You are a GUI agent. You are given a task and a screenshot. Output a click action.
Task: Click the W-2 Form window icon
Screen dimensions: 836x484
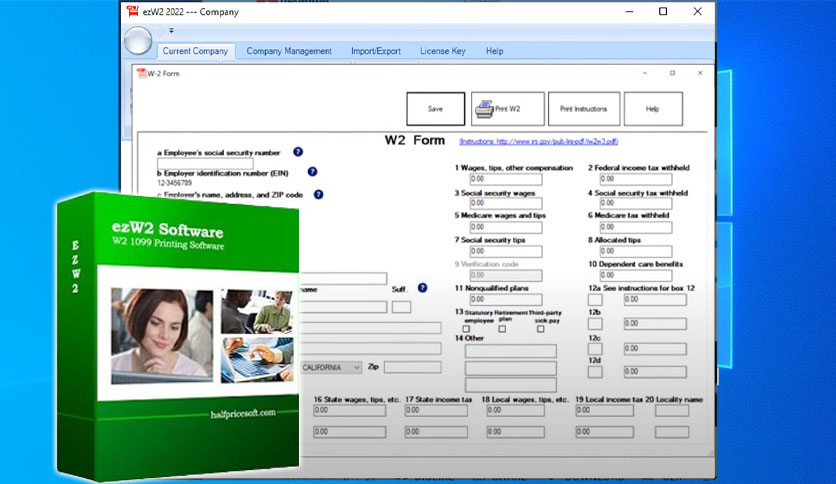(x=141, y=74)
